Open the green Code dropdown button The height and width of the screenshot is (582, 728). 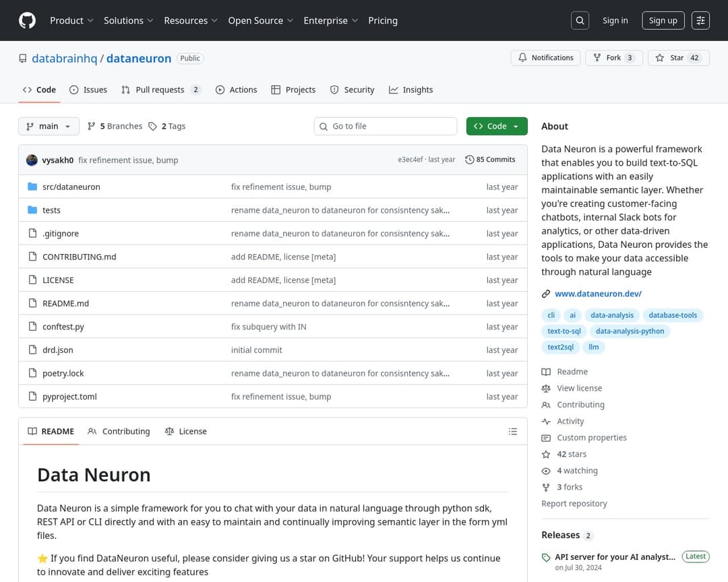pos(496,126)
